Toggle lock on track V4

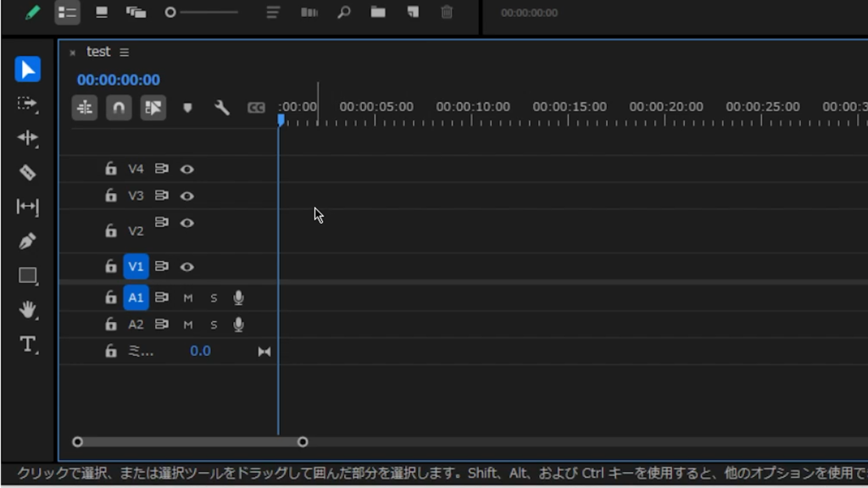[x=111, y=169]
